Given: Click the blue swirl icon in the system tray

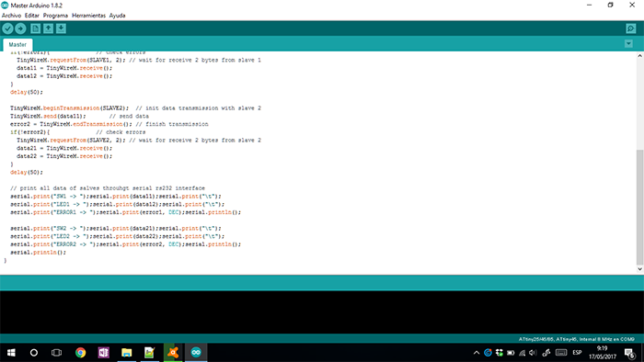Looking at the screenshot, I should point(488,353).
